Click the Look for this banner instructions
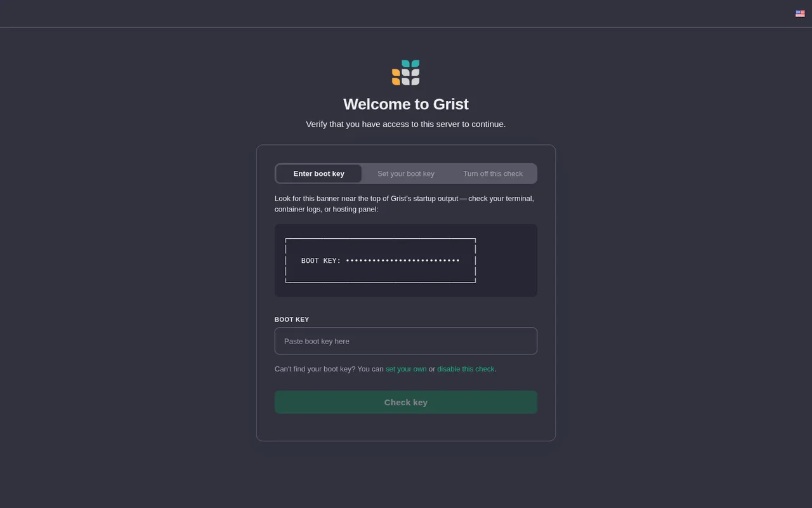The image size is (812, 508). click(405, 204)
